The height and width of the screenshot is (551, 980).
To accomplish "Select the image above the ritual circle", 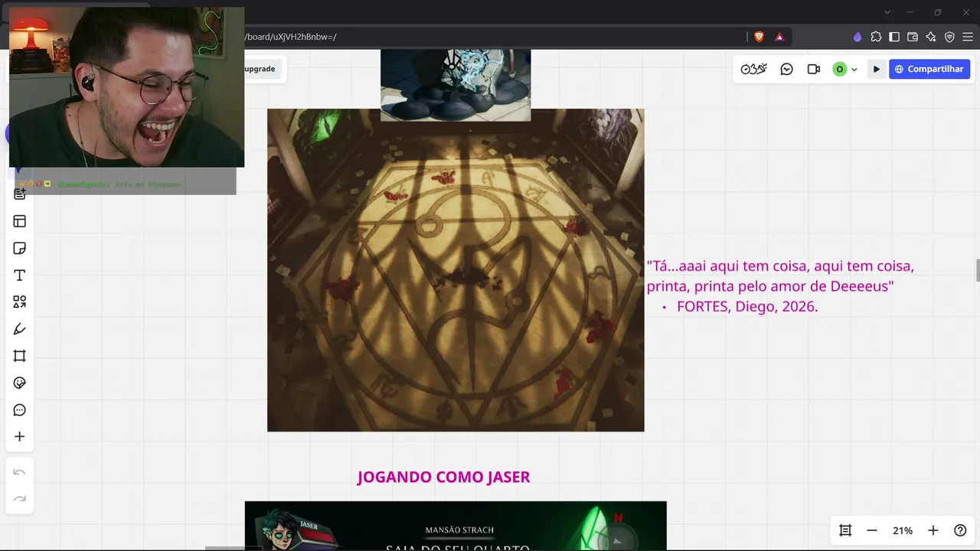I will pyautogui.click(x=456, y=85).
